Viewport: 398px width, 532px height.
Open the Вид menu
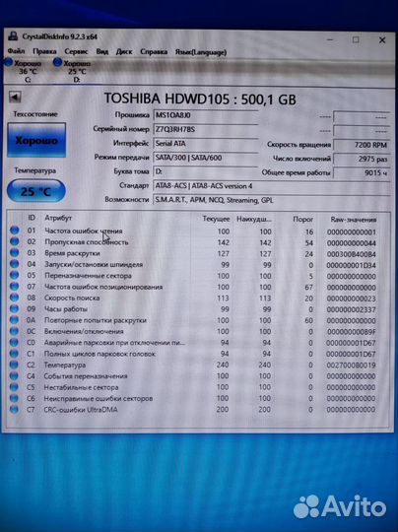101,51
